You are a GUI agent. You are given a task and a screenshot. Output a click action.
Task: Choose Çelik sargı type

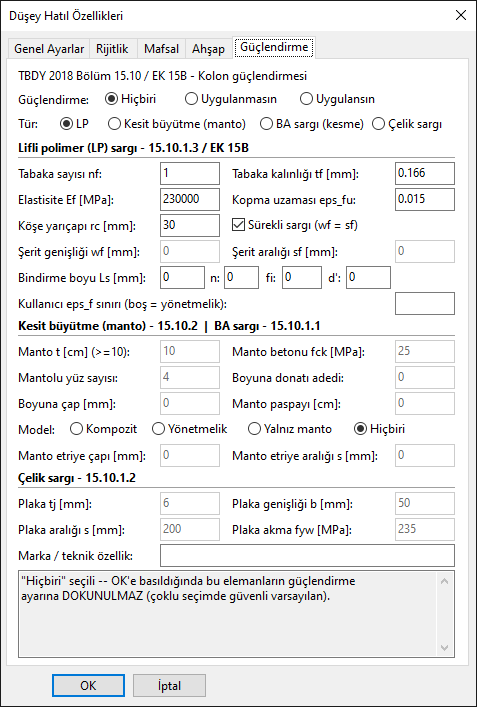pyautogui.click(x=407, y=124)
